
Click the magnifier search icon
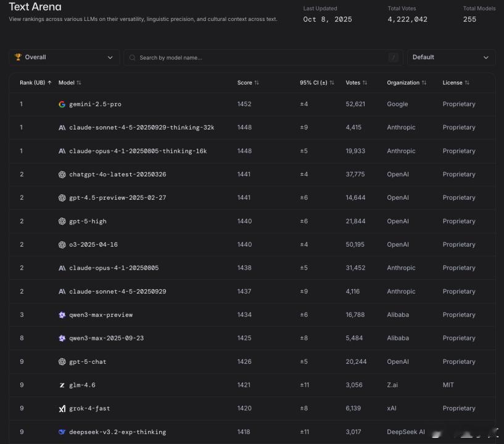pos(132,58)
